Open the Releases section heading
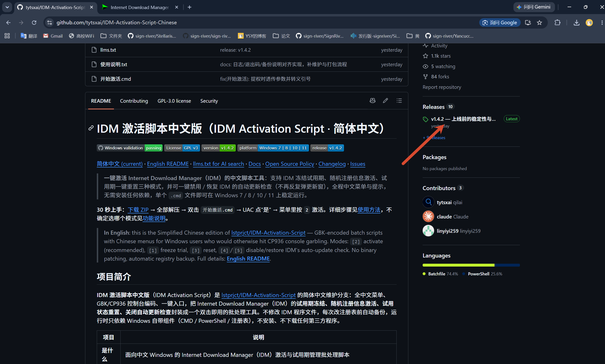Screen dimensions: 605x364 click(433, 107)
